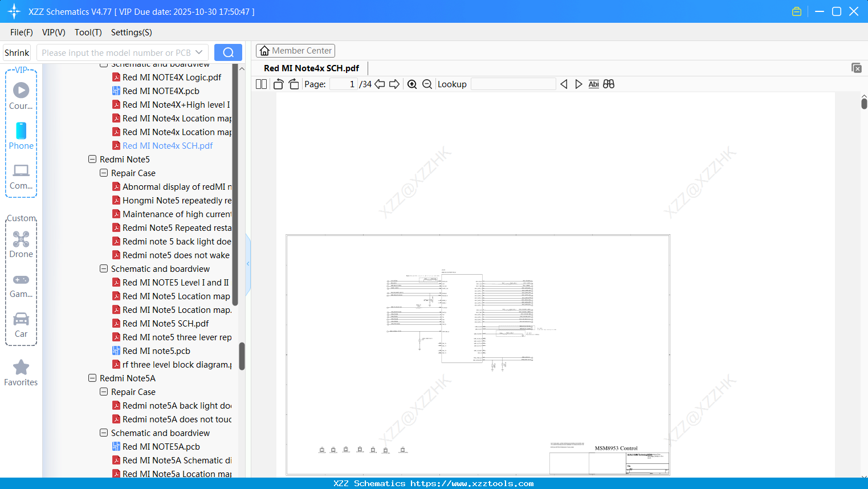Open Redmi note5 does not wake case
Image resolution: width=868 pixels, height=489 pixels.
click(x=171, y=255)
